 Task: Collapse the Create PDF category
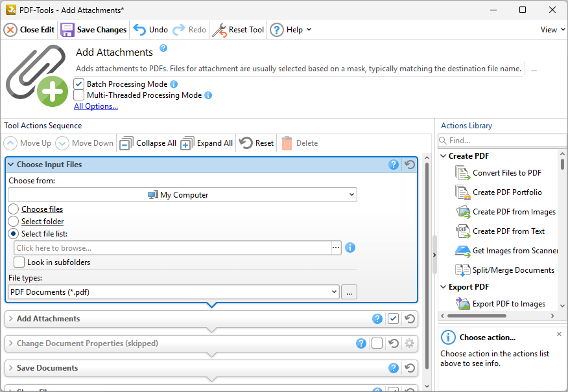pyautogui.click(x=444, y=156)
